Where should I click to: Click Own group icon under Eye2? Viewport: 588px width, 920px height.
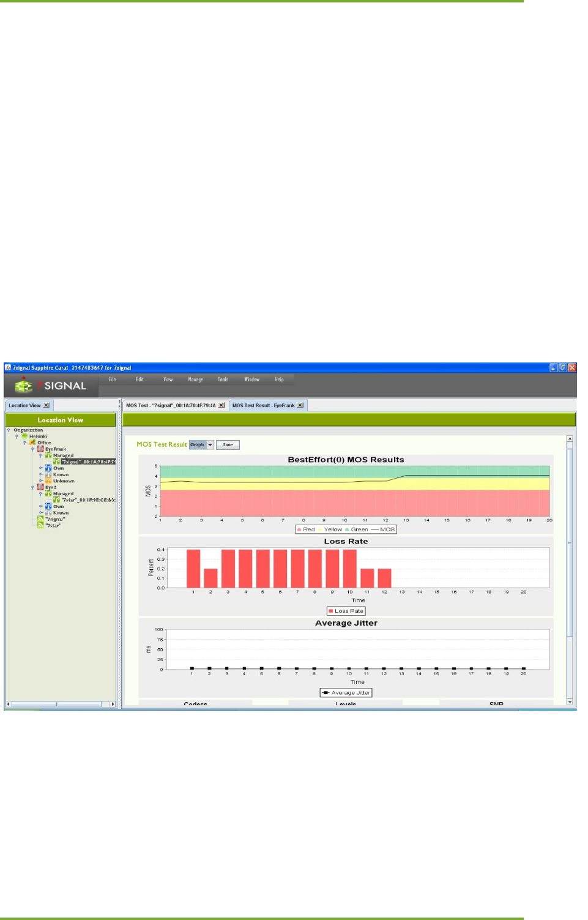point(48,506)
